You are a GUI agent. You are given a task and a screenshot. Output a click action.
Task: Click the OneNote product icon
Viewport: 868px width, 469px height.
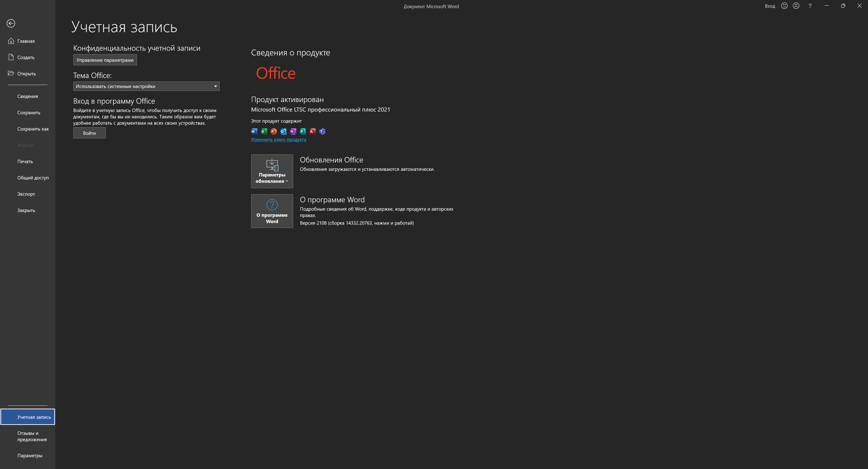point(293,131)
